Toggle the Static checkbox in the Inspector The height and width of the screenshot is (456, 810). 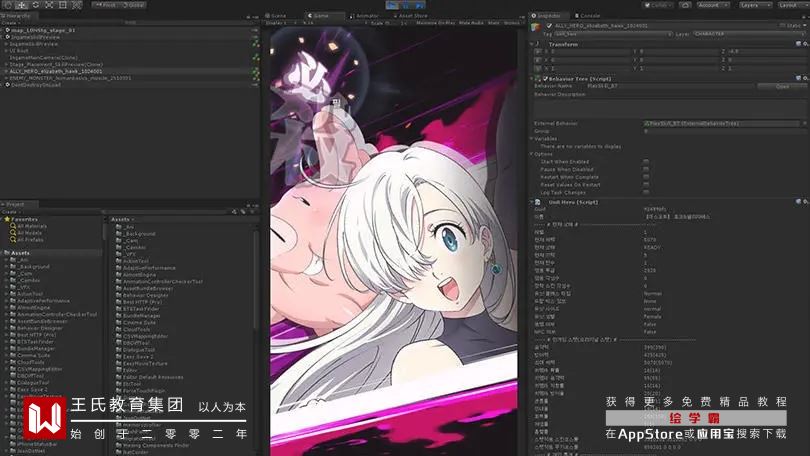[x=783, y=25]
